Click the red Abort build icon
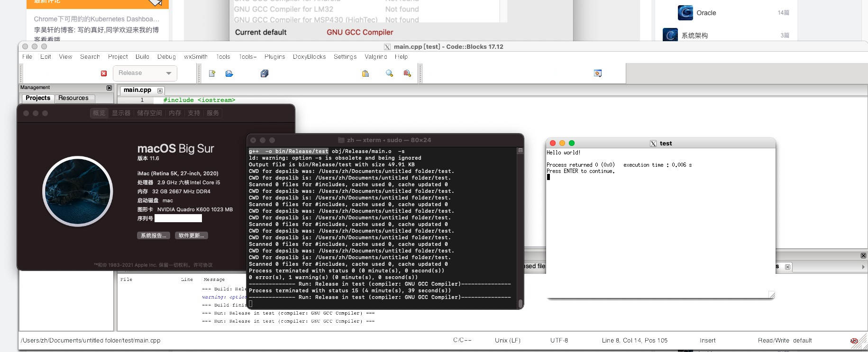Viewport: 868px width, 352px height. [x=104, y=73]
